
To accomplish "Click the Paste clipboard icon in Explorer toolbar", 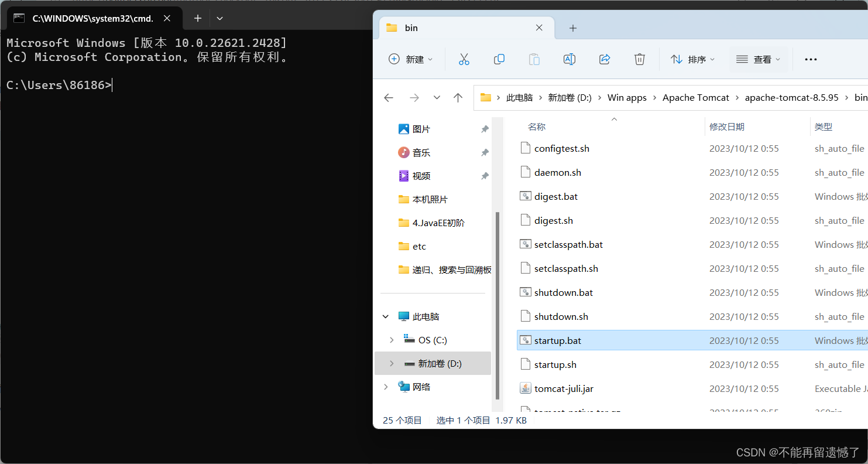I will point(534,59).
